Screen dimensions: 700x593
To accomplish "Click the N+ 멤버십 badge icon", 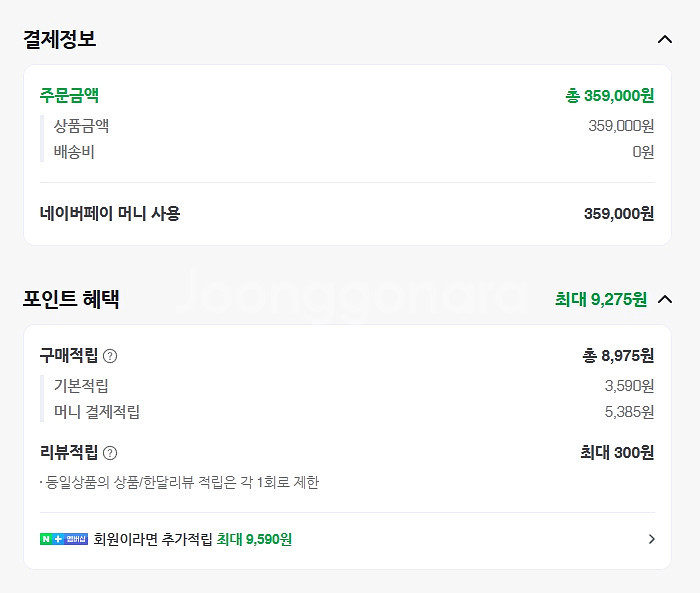I will coord(64,539).
